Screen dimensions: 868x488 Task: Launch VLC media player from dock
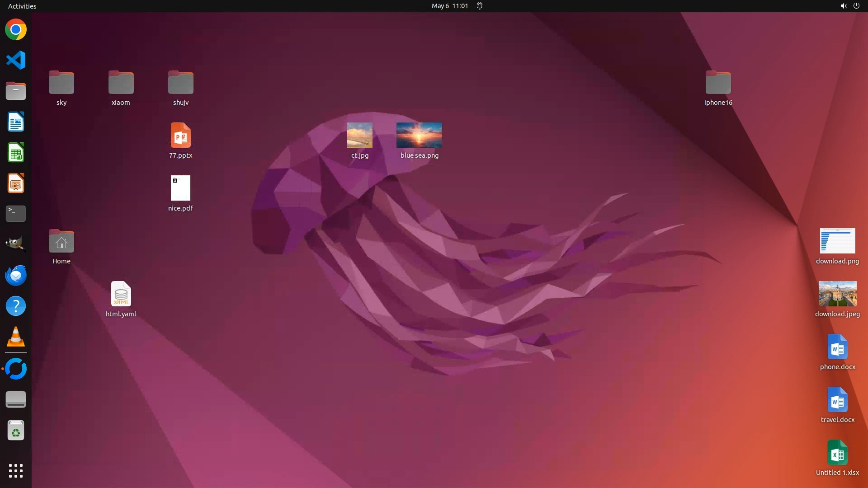16,337
